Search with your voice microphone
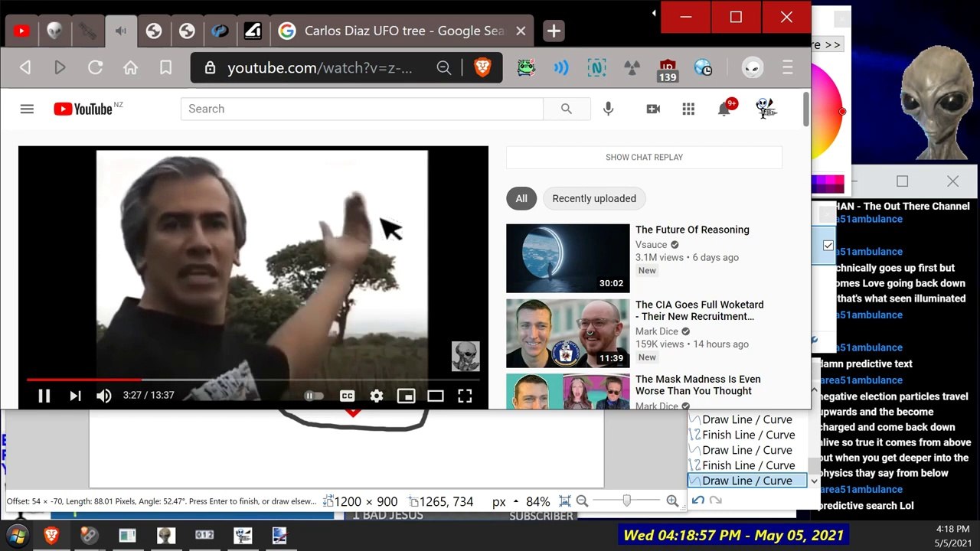The height and width of the screenshot is (551, 980). click(608, 109)
